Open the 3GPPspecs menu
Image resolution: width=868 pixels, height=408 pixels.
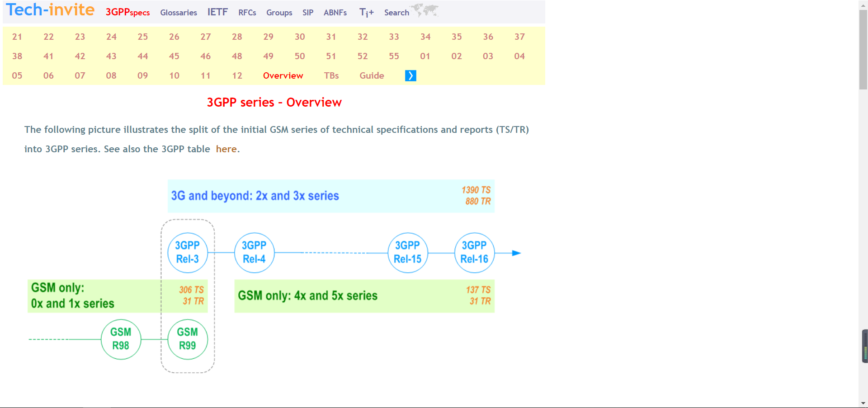pyautogui.click(x=127, y=12)
